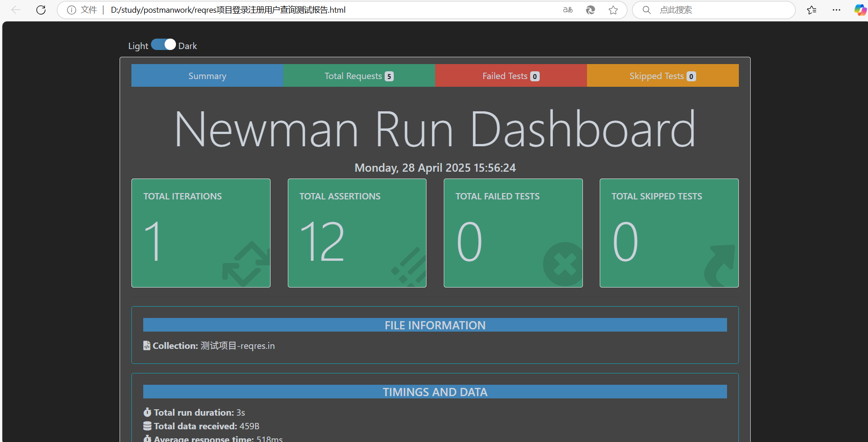Click the data received database icon
Viewport: 868px width, 442px height.
click(147, 426)
